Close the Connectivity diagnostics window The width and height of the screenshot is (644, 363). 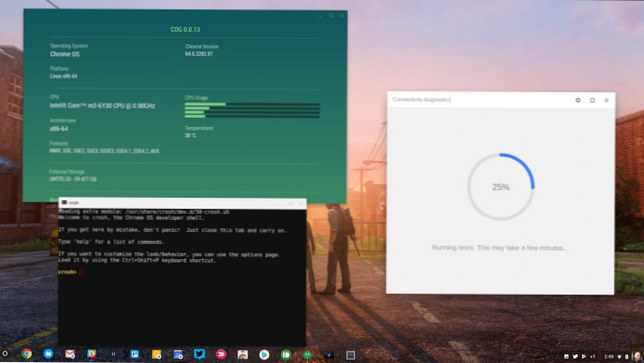[607, 100]
